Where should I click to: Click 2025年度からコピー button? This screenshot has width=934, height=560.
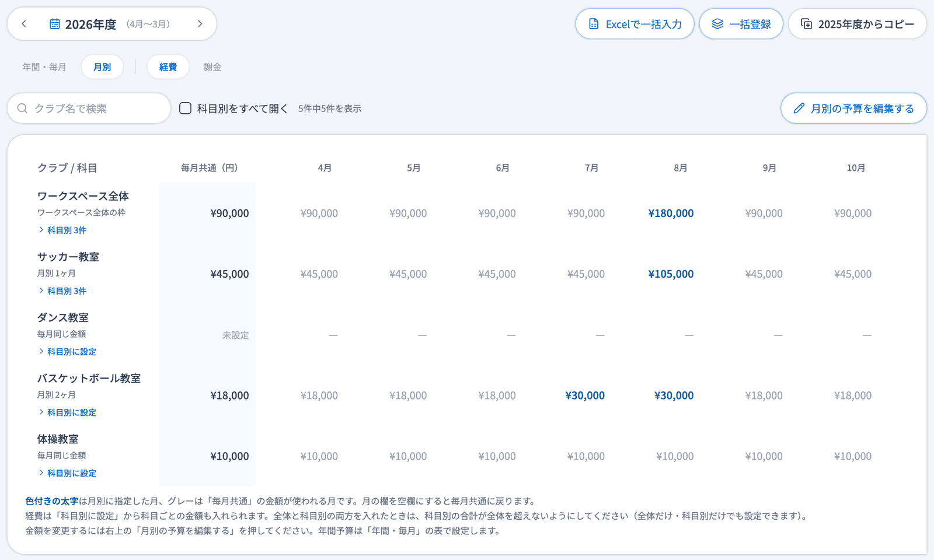858,24
